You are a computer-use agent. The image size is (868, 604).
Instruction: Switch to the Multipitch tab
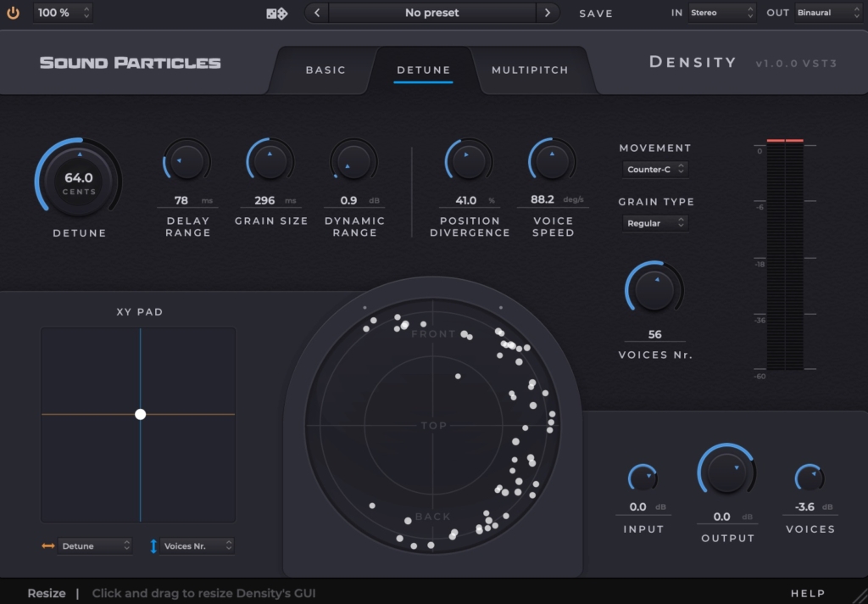coord(531,71)
